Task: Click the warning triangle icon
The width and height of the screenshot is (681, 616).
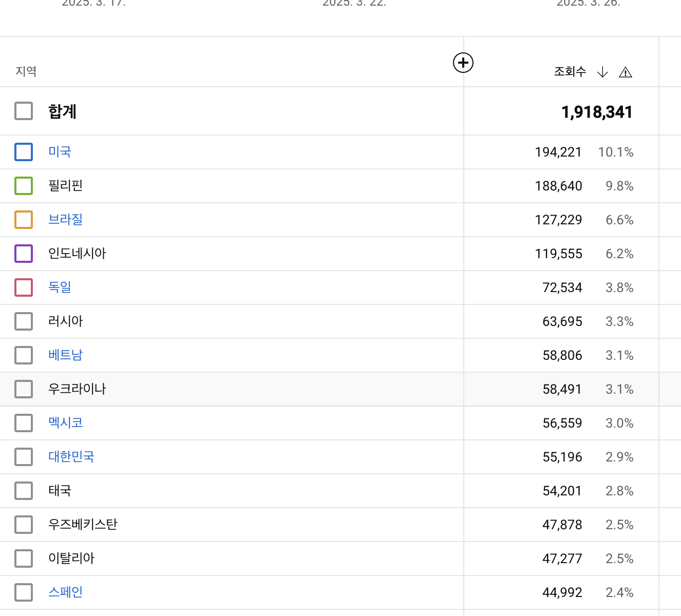Action: pos(626,72)
